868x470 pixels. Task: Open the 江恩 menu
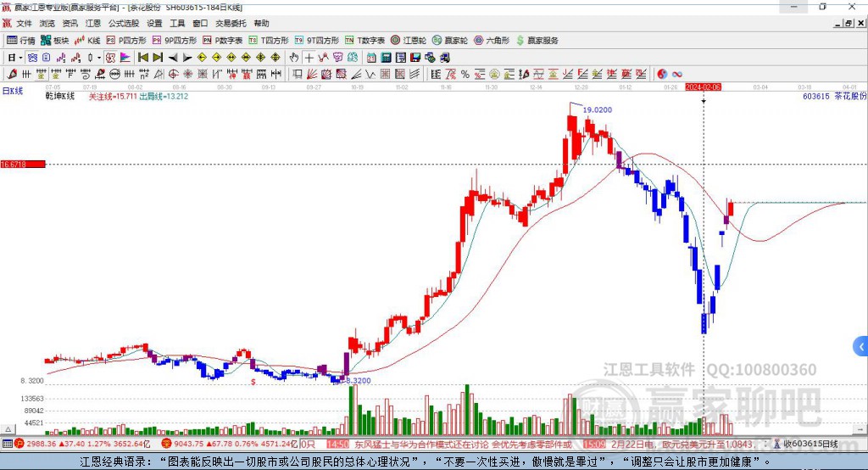coord(93,23)
